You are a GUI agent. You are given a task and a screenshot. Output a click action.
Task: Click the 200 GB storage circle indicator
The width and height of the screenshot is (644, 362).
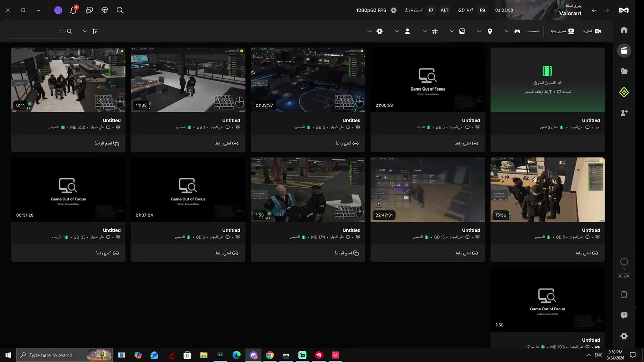point(624,262)
